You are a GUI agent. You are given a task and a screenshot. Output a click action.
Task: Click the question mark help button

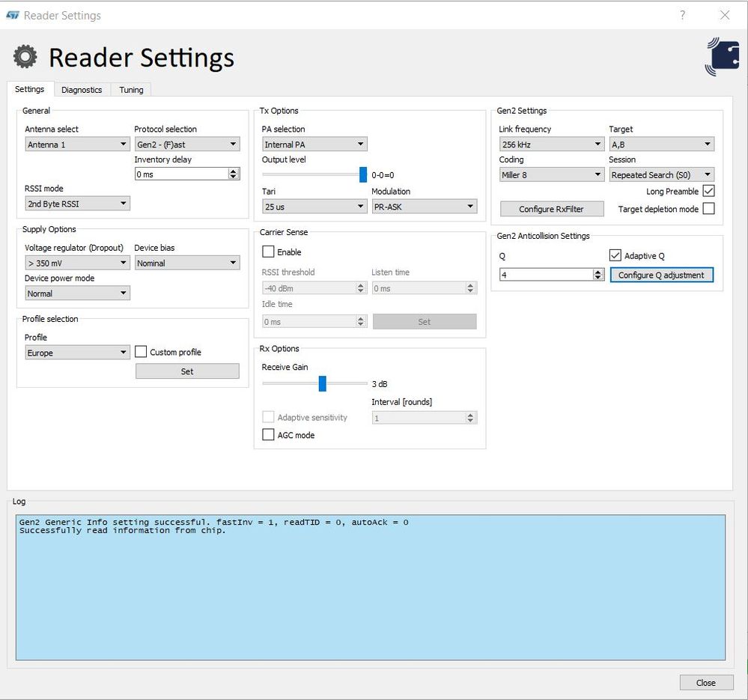[683, 15]
